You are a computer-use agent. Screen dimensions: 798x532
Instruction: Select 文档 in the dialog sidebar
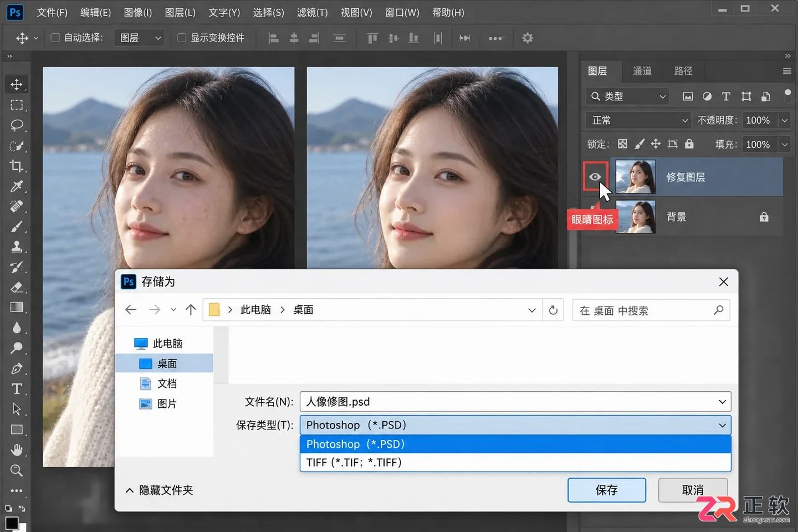point(159,383)
